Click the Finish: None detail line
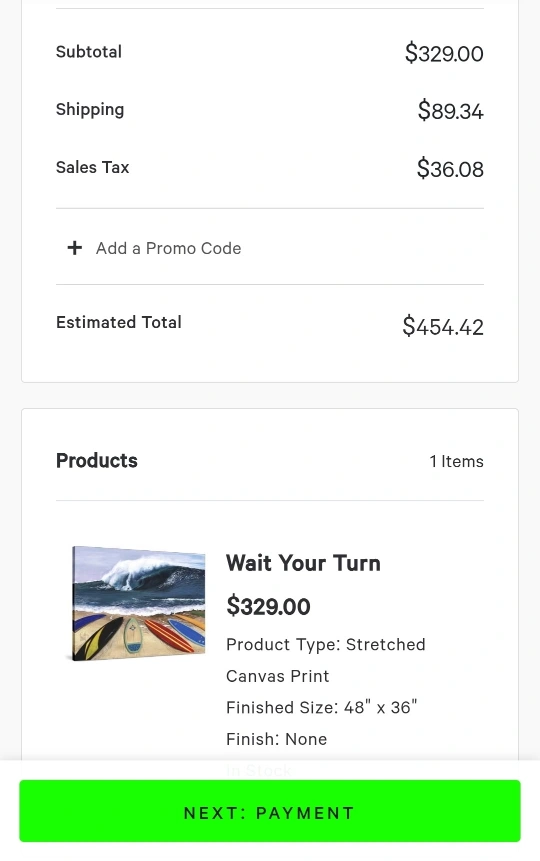 pyautogui.click(x=276, y=739)
